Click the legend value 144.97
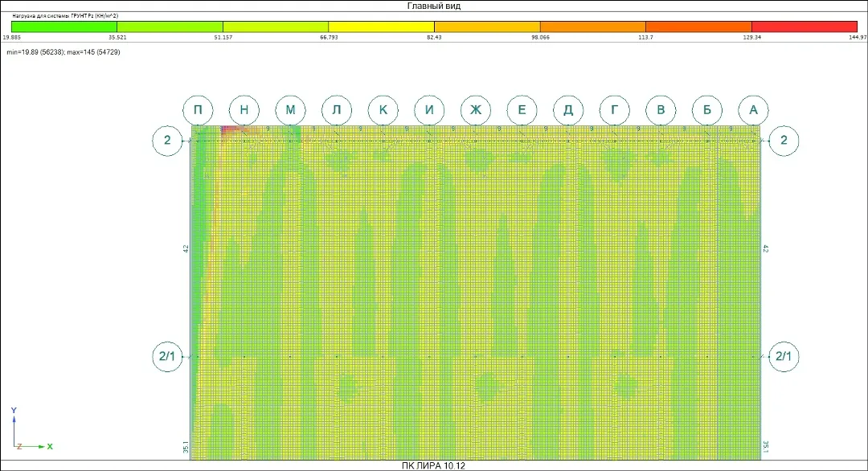 858,37
